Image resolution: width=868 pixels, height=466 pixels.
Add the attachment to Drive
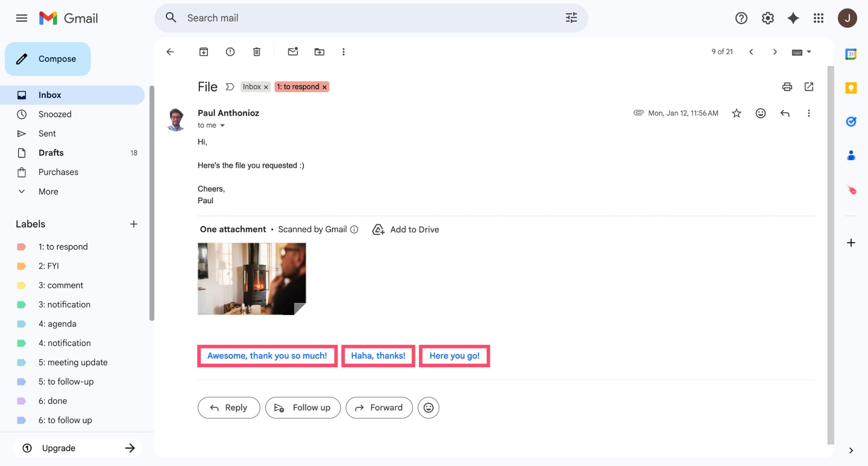coord(405,229)
